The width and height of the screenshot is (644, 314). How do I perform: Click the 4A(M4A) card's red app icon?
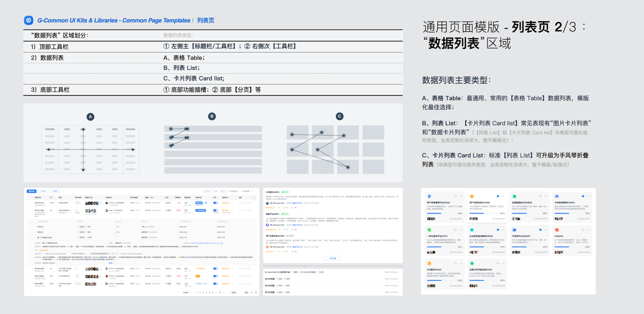[x=557, y=229]
